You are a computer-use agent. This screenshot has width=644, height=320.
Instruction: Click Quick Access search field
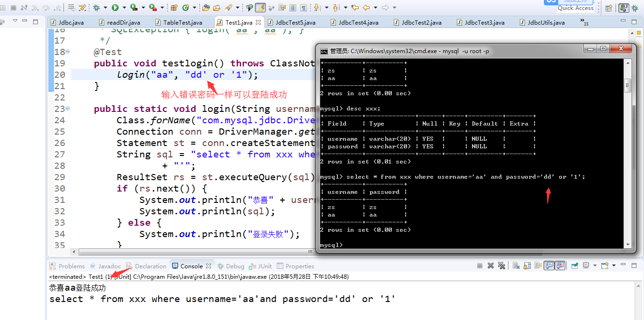[x=576, y=8]
